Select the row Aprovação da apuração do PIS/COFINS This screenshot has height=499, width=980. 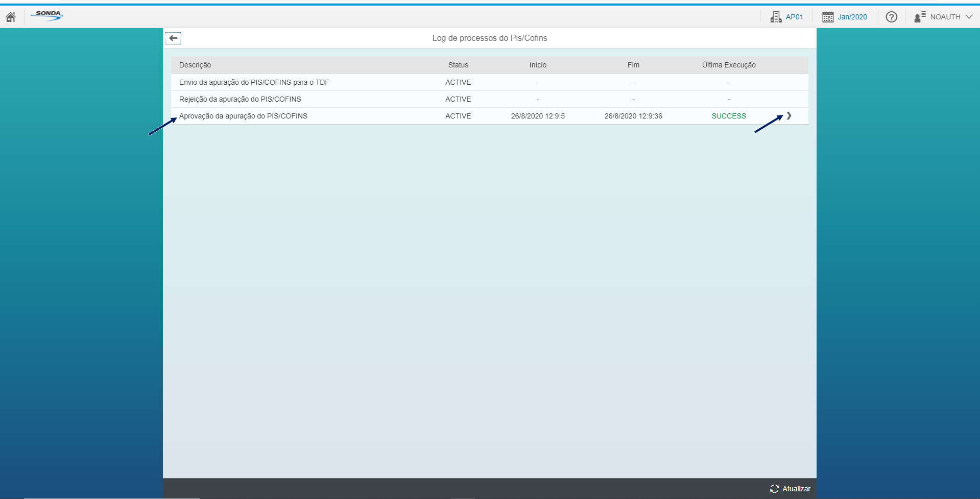[x=489, y=116]
